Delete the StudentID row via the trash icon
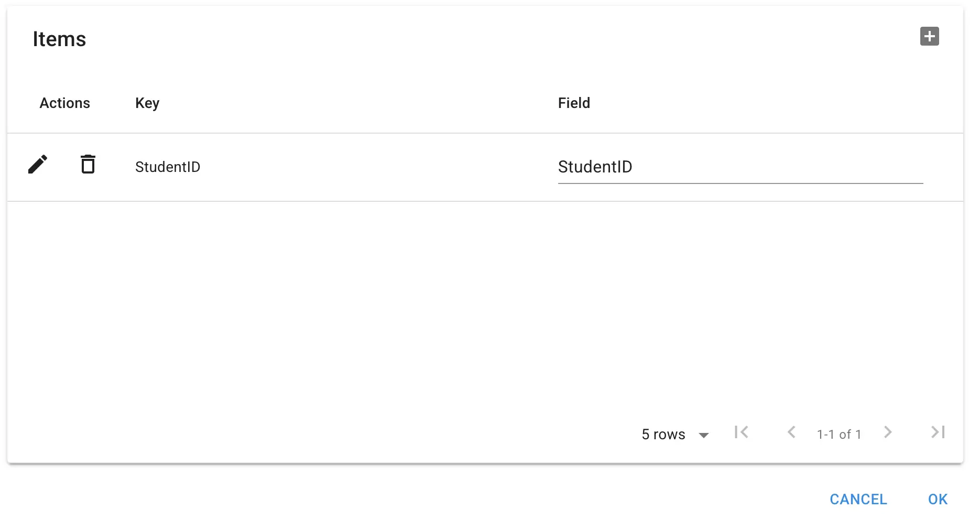The height and width of the screenshot is (520, 980). 88,165
